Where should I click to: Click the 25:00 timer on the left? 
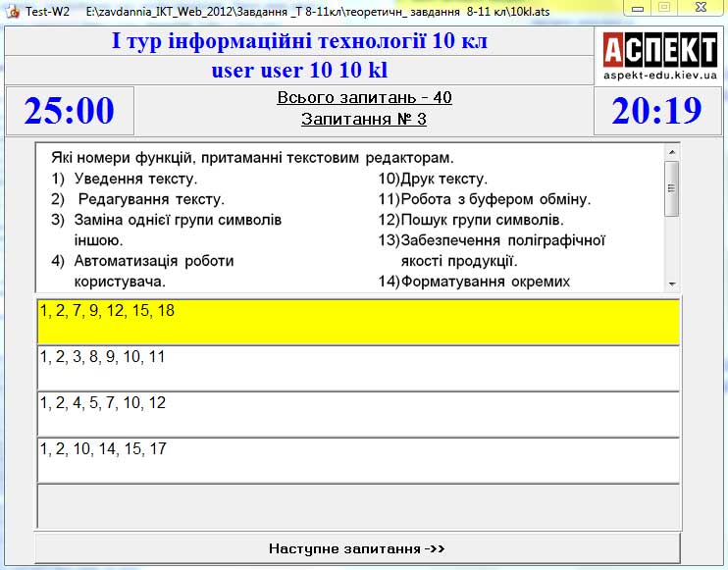70,111
